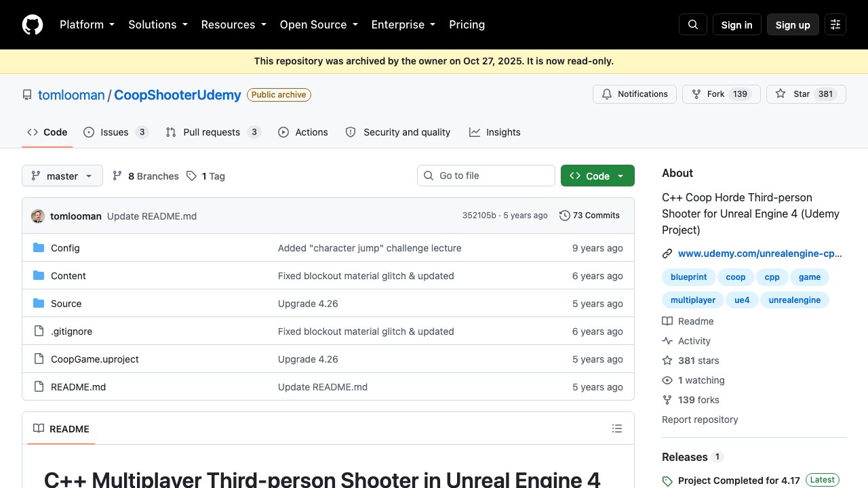
Task: Click the eye icon beside 1 watching
Action: coord(667,380)
